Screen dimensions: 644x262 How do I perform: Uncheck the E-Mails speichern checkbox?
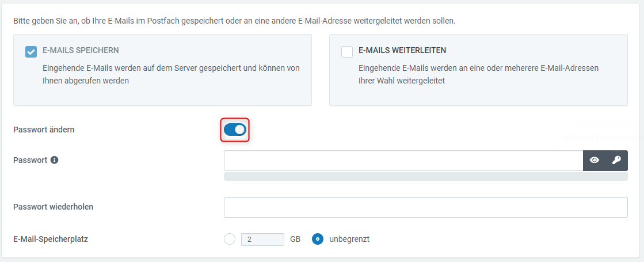click(x=31, y=52)
